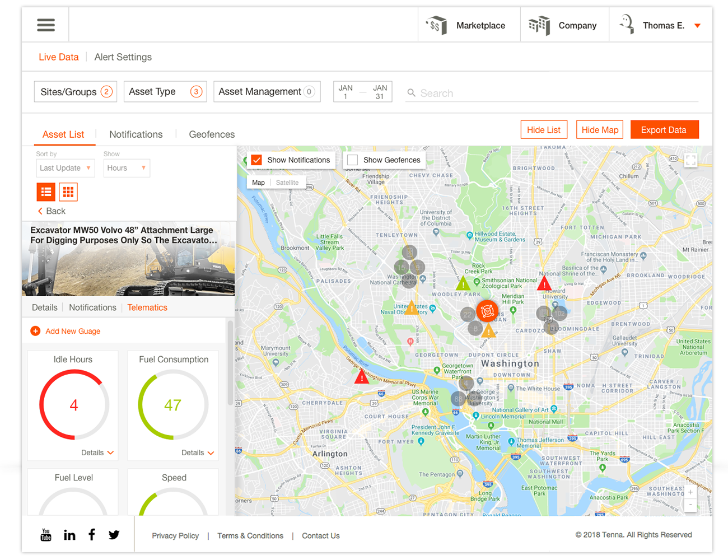Click the map fullscreen icon
The width and height of the screenshot is (728, 560).
point(690,161)
